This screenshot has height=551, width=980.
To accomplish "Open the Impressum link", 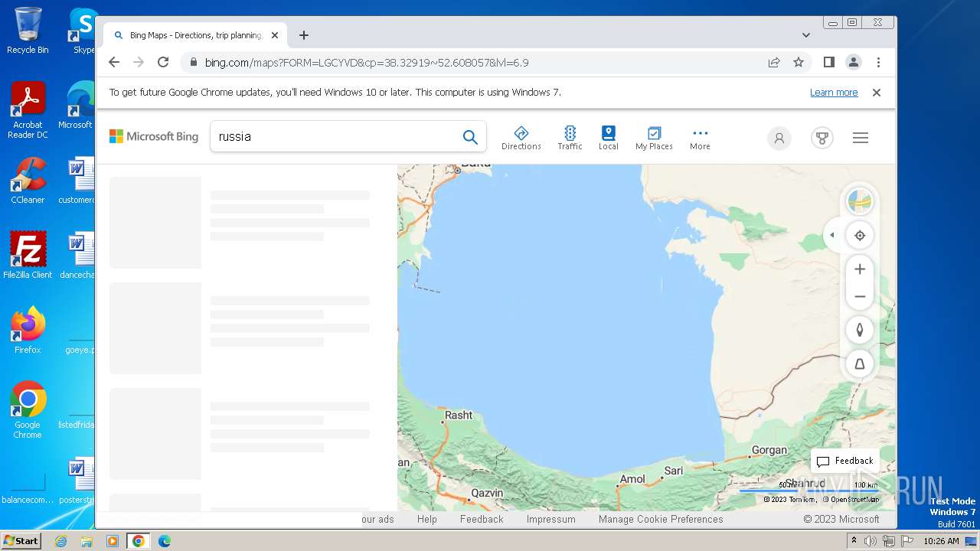I will (x=550, y=519).
